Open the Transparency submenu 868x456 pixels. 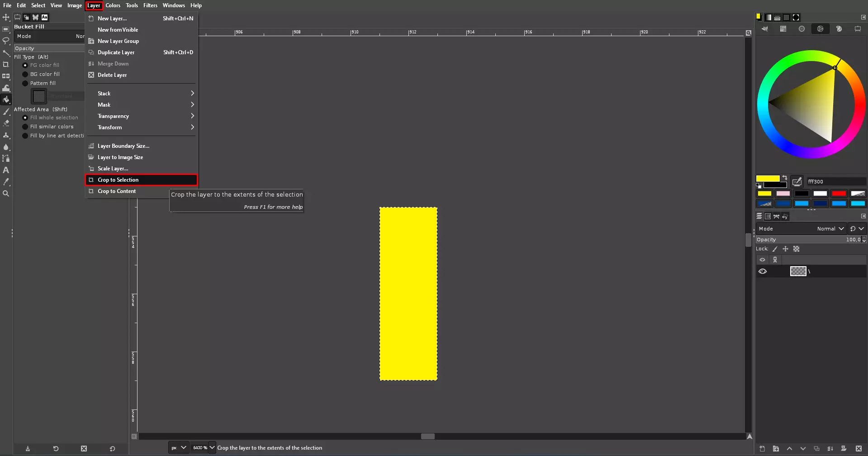[142, 116]
